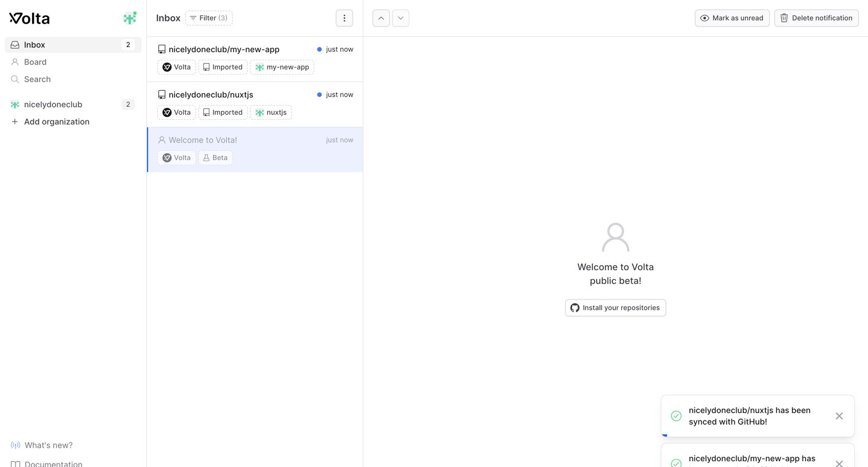
Task: Click the person icon beside Welcome to Volta!
Action: (162, 140)
